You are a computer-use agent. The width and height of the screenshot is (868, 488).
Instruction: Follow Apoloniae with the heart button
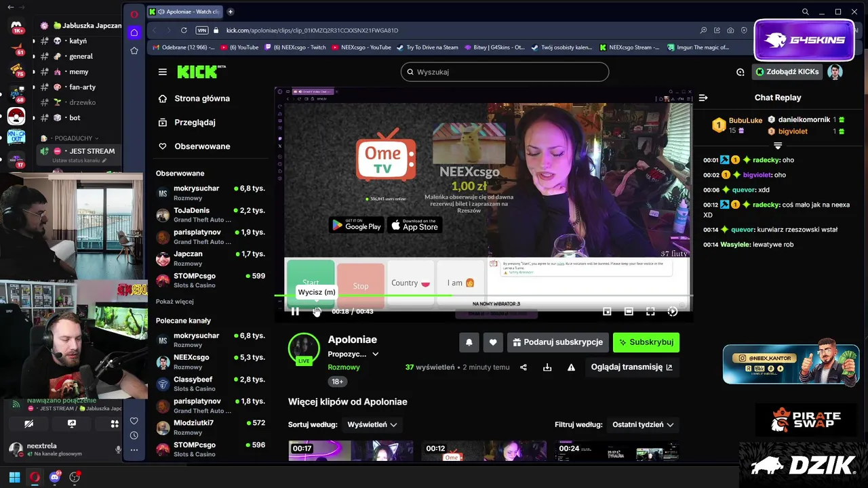[493, 342]
